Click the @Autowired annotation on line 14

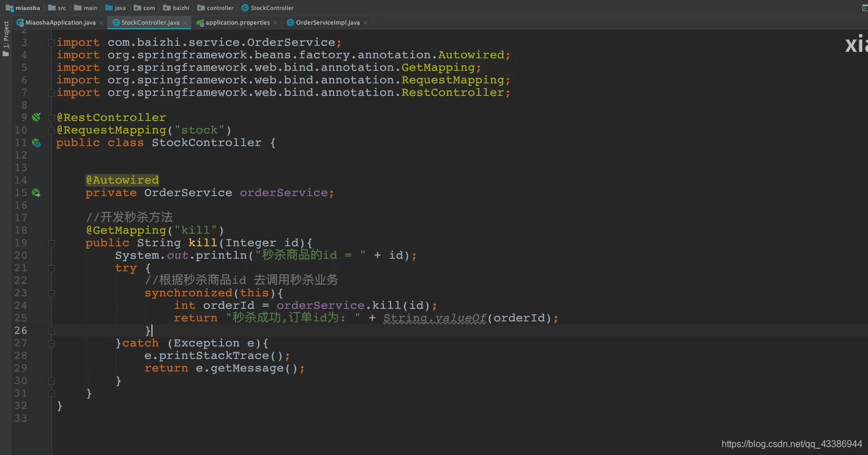(122, 180)
